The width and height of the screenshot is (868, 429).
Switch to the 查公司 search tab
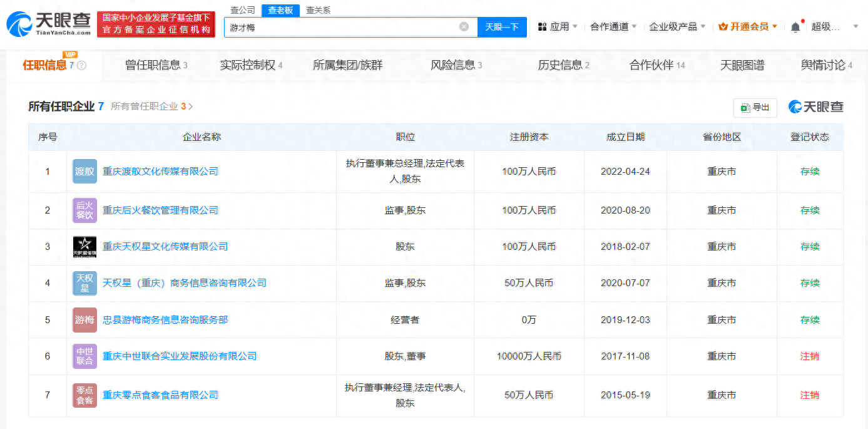point(243,10)
